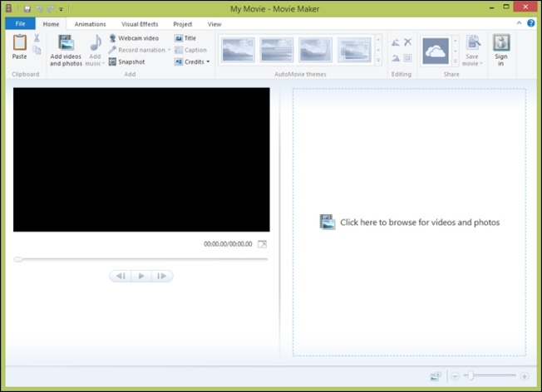Select the second AutoMovie theme thumbnail
542x392 pixels.
click(277, 50)
